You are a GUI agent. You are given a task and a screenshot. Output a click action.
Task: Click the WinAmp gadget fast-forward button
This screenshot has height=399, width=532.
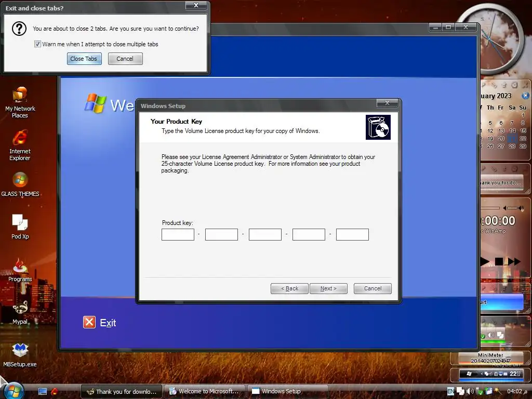514,261
